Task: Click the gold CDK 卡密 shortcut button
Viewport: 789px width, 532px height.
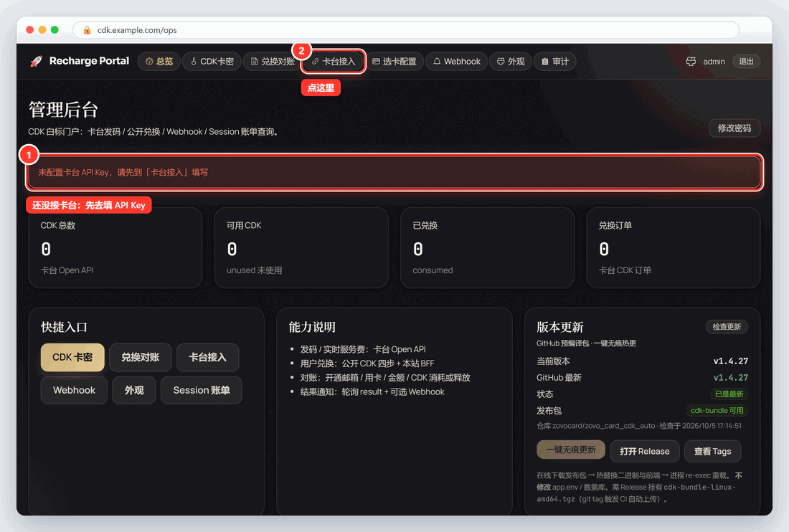Action: pyautogui.click(x=72, y=358)
